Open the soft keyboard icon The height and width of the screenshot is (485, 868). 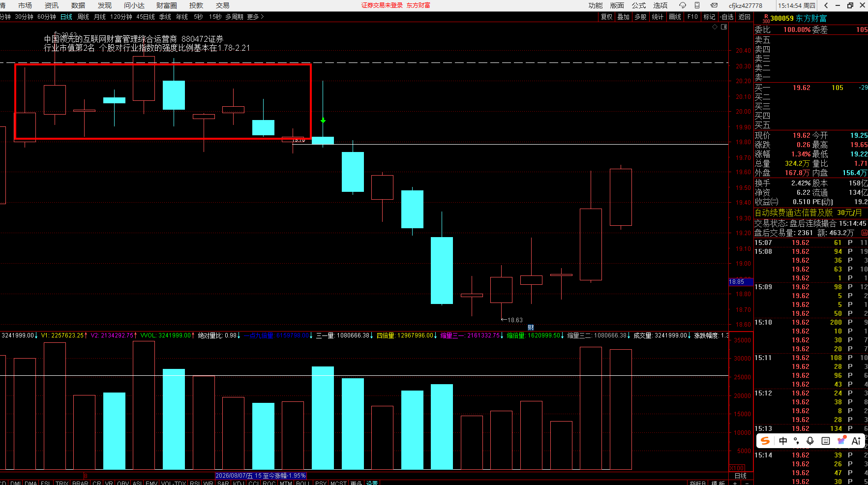(x=826, y=441)
